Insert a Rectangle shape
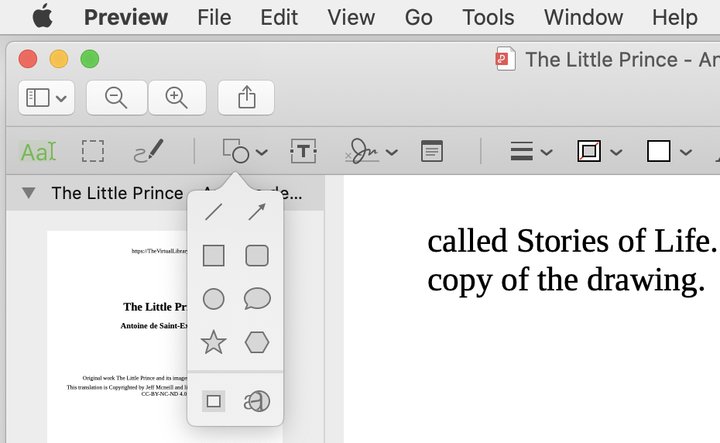 click(214, 256)
